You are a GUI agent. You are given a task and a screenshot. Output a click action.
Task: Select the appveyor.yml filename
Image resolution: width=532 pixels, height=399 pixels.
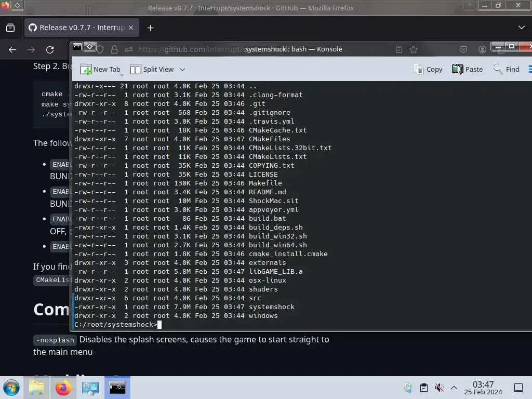point(273,210)
